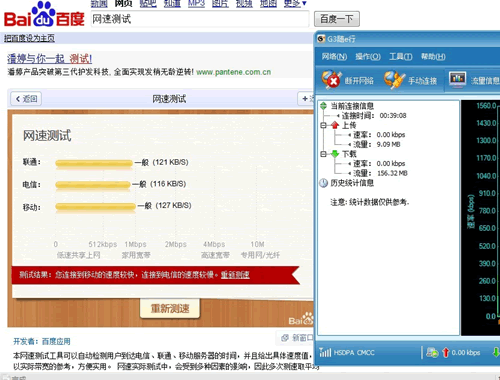Click the red upload arrow in status bar

click(x=446, y=352)
